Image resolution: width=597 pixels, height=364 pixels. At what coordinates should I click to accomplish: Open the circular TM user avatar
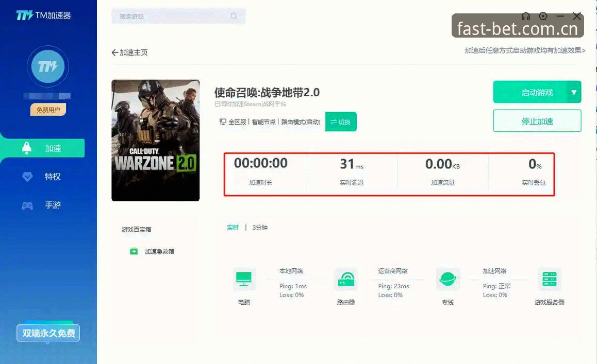[47, 66]
